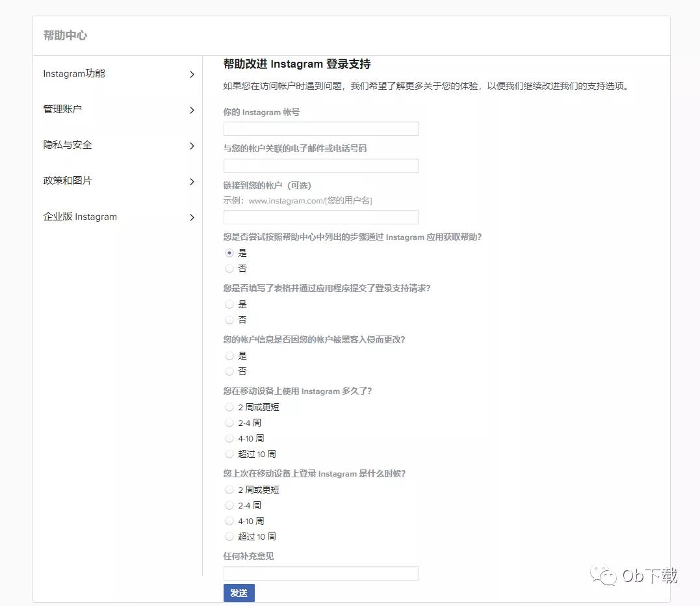Expand the Instagram功能 sidebar chevron
The image size is (700, 606).
coord(192,74)
